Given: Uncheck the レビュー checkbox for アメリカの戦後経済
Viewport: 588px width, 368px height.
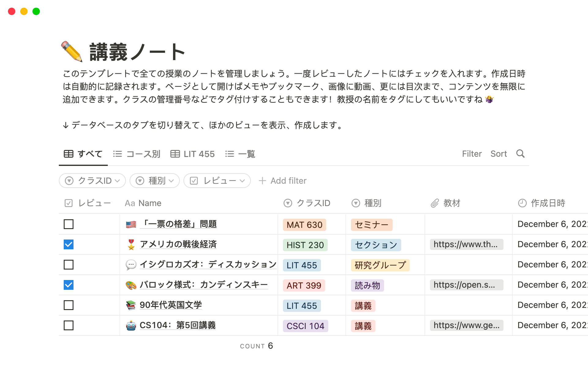Looking at the screenshot, I should tap(68, 244).
